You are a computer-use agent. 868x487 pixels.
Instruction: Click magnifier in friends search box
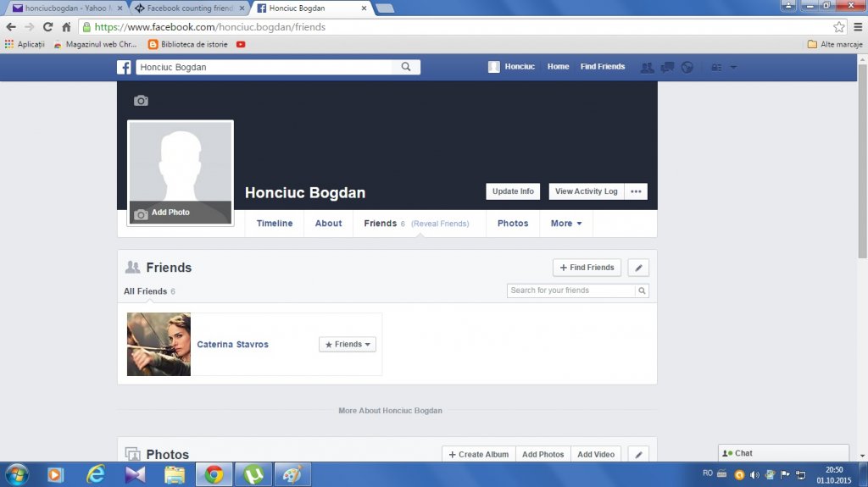click(x=642, y=291)
